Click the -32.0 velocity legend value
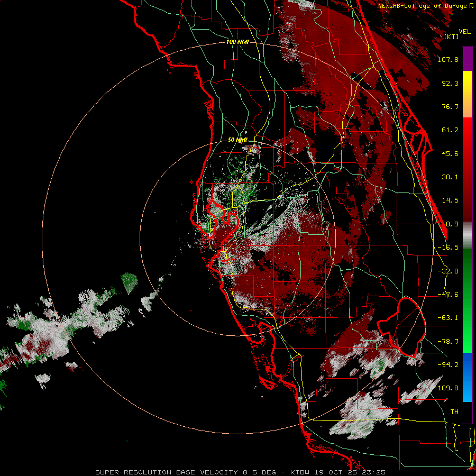Image resolution: width=476 pixels, height=476 pixels. (x=448, y=271)
